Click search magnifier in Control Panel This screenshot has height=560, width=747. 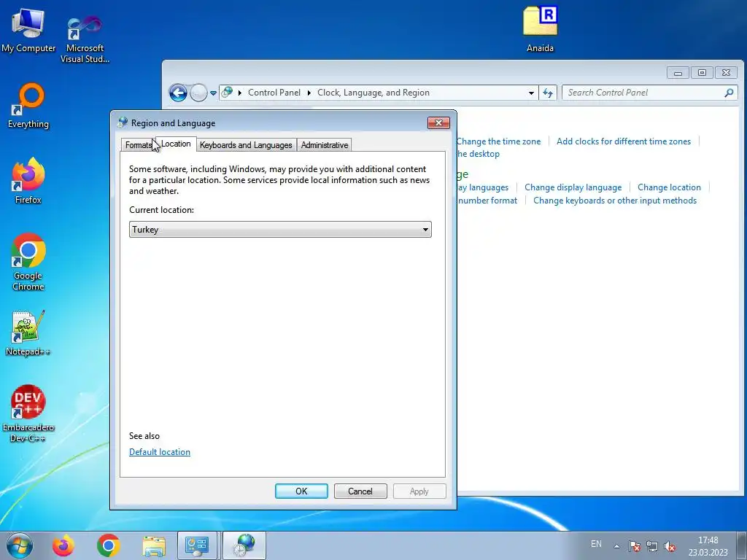(729, 93)
